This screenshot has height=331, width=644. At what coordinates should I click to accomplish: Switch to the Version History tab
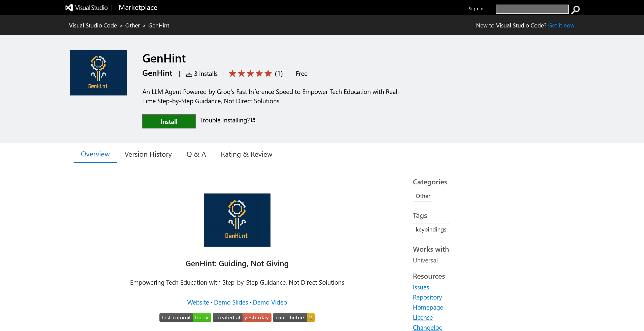(x=148, y=154)
